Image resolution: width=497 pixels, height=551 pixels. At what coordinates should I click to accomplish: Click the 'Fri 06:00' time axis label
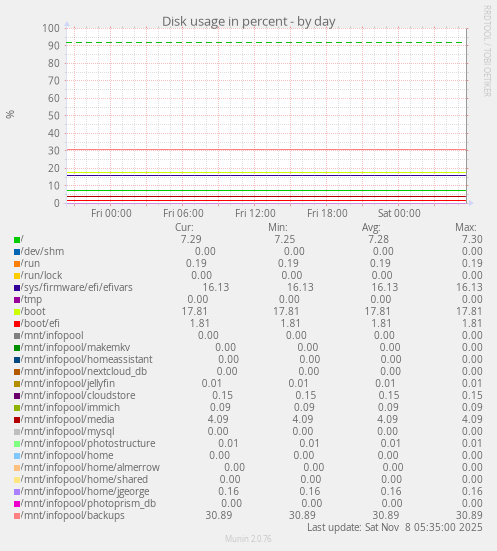click(x=183, y=213)
